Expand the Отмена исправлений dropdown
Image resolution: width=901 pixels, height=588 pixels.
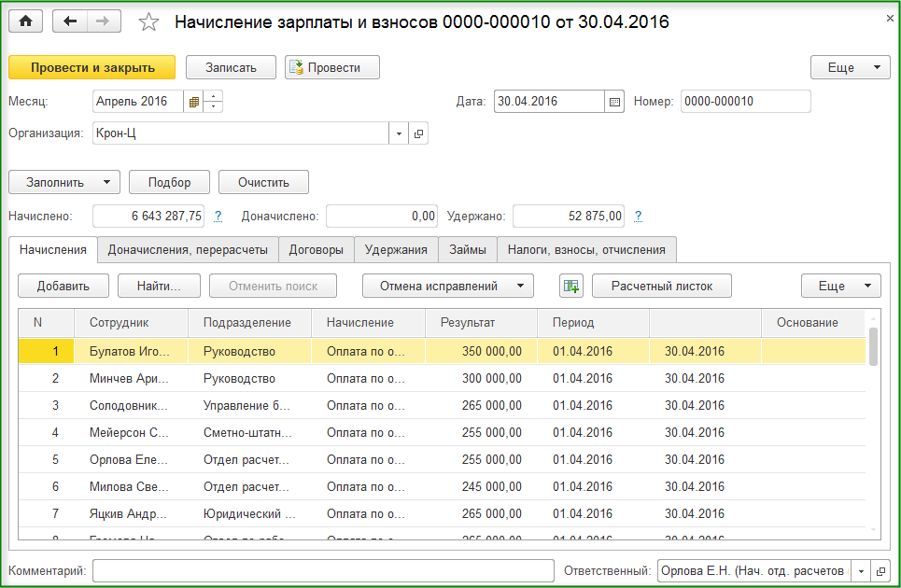[x=448, y=287]
